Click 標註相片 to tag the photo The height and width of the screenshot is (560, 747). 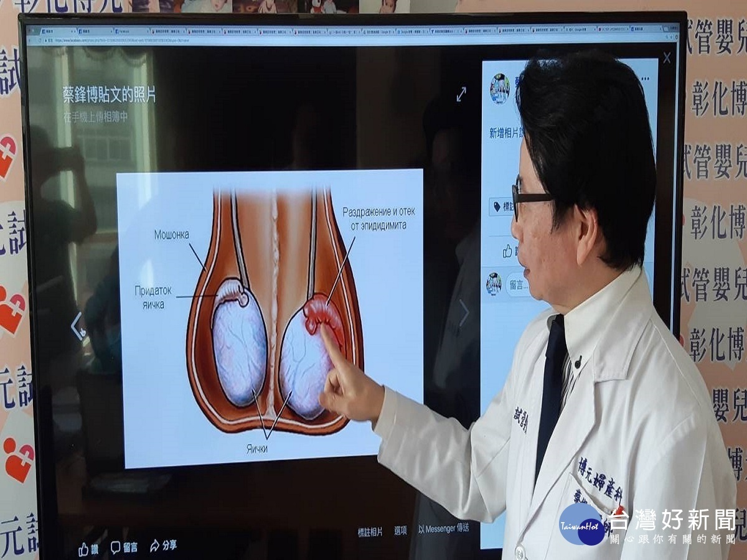click(x=370, y=532)
